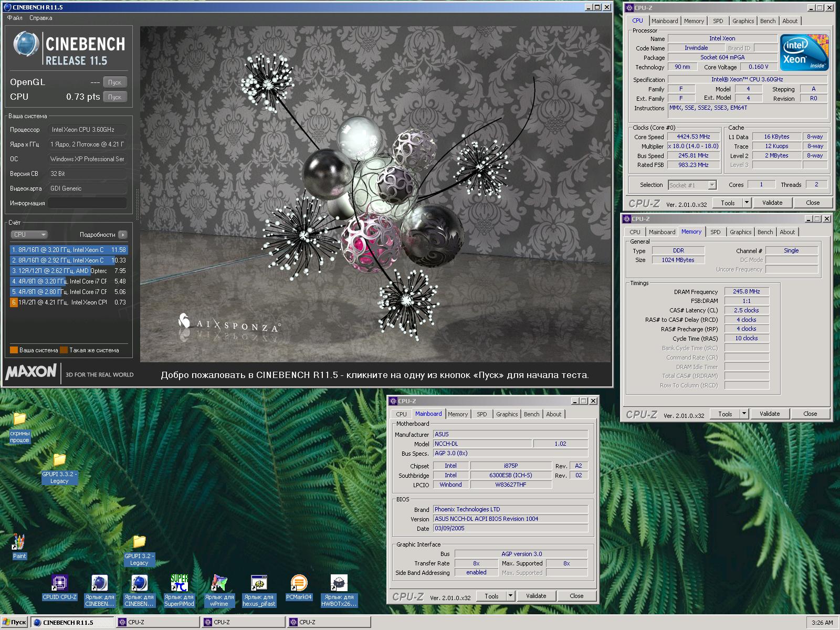Click the CAS# Latency 2.5 clocks value
The height and width of the screenshot is (630, 840).
coord(746,310)
